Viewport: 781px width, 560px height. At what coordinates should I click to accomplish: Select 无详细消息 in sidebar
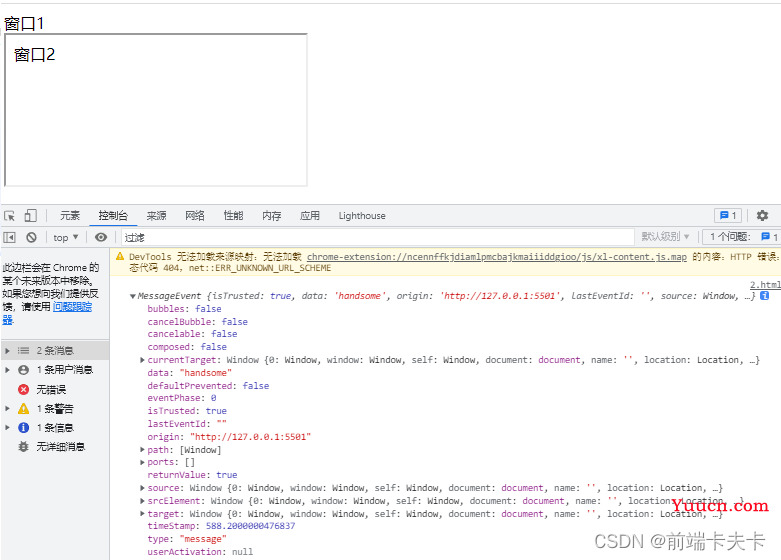point(60,446)
